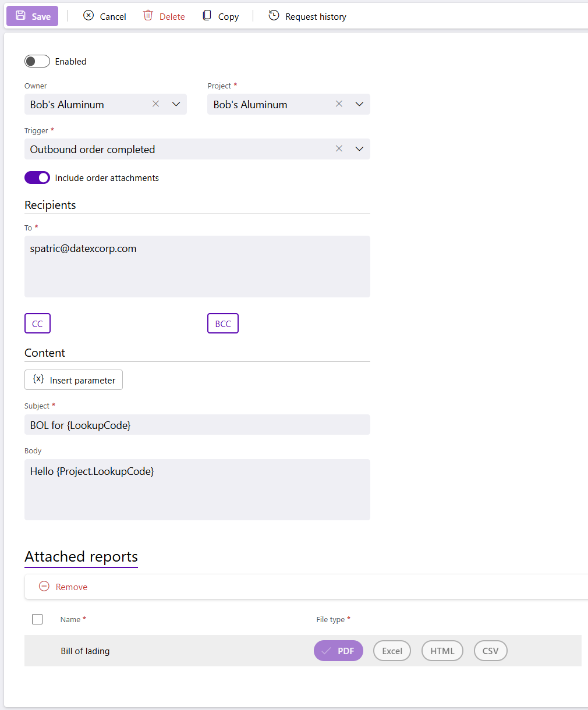Image resolution: width=588 pixels, height=710 pixels.
Task: Clear the Project selection X icon
Action: click(339, 104)
